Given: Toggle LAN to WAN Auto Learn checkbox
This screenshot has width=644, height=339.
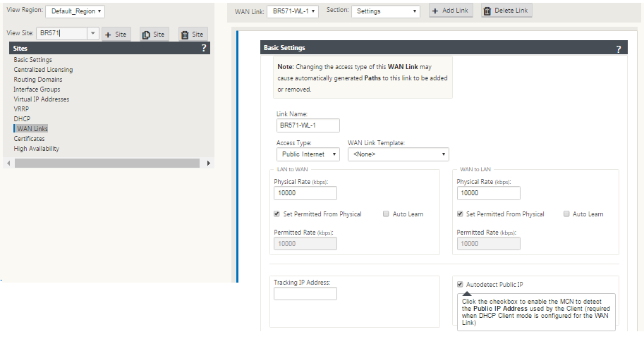Looking at the screenshot, I should click(x=386, y=214).
